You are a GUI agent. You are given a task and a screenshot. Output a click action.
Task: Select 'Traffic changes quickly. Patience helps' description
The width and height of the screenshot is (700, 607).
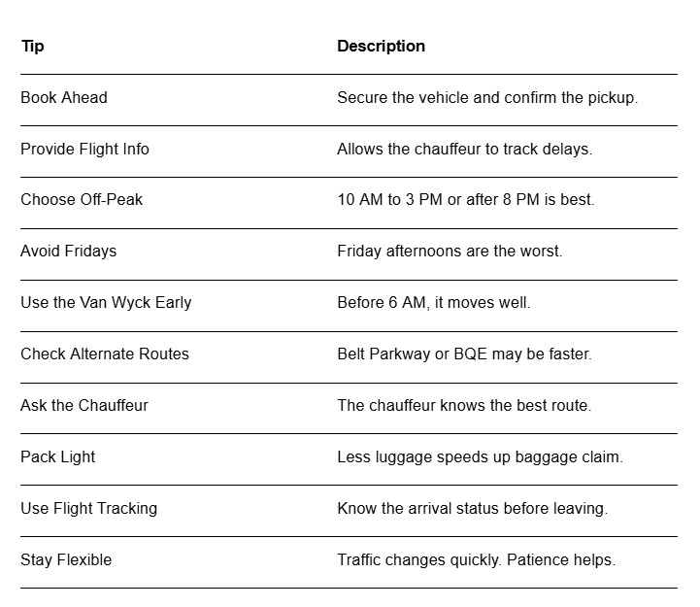pyautogui.click(x=477, y=559)
